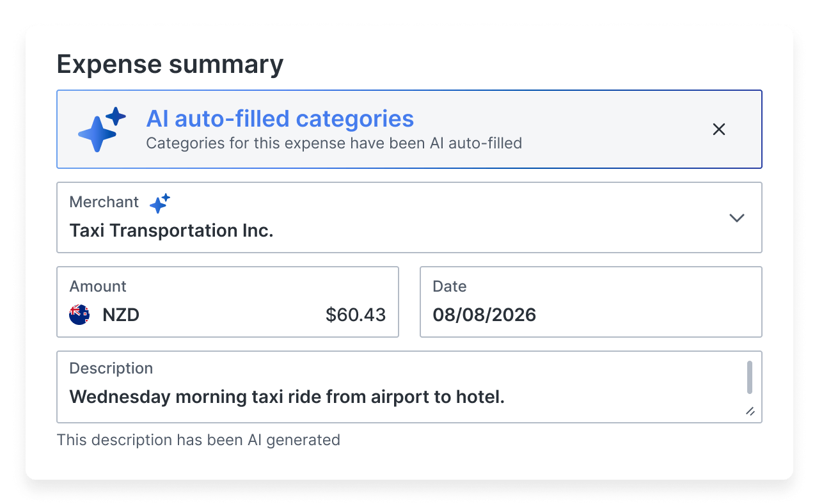This screenshot has width=815, height=504.
Task: Click 'This description has been AI generated' note
Action: [x=198, y=440]
